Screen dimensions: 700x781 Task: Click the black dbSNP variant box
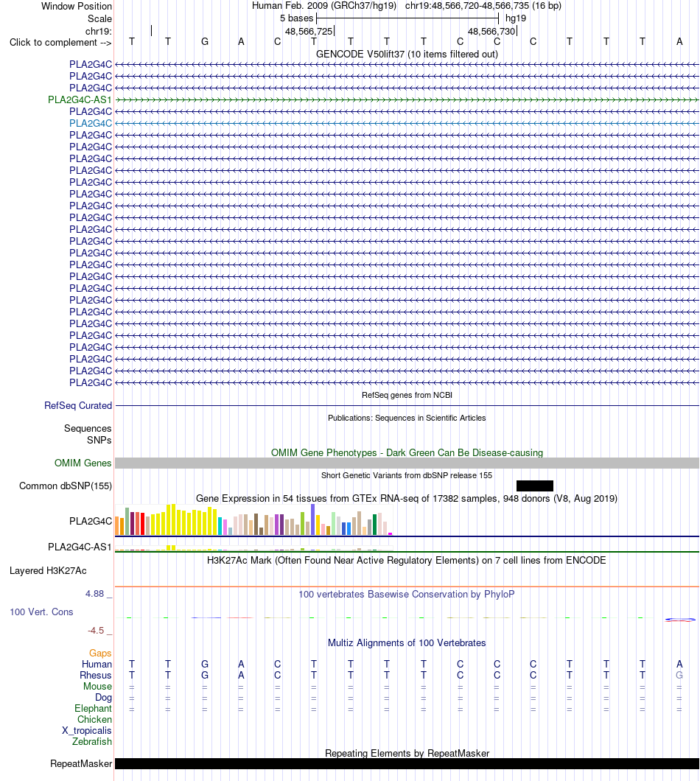point(535,486)
